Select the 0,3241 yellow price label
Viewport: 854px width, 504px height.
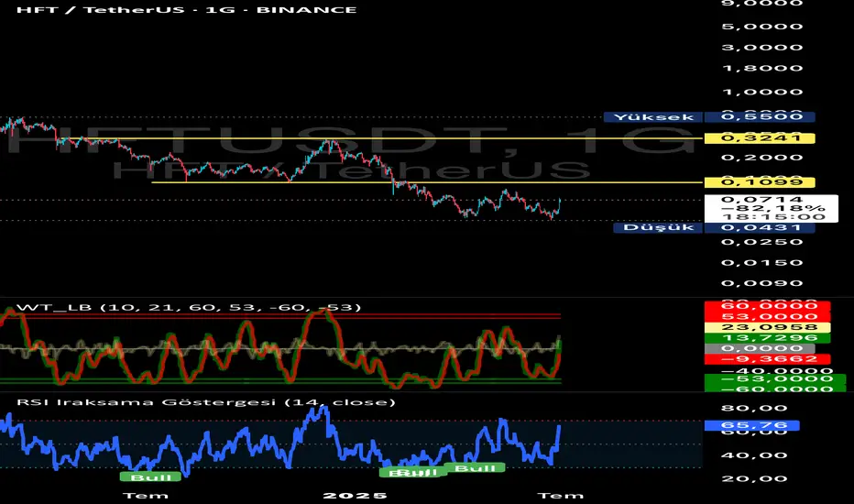tap(760, 138)
